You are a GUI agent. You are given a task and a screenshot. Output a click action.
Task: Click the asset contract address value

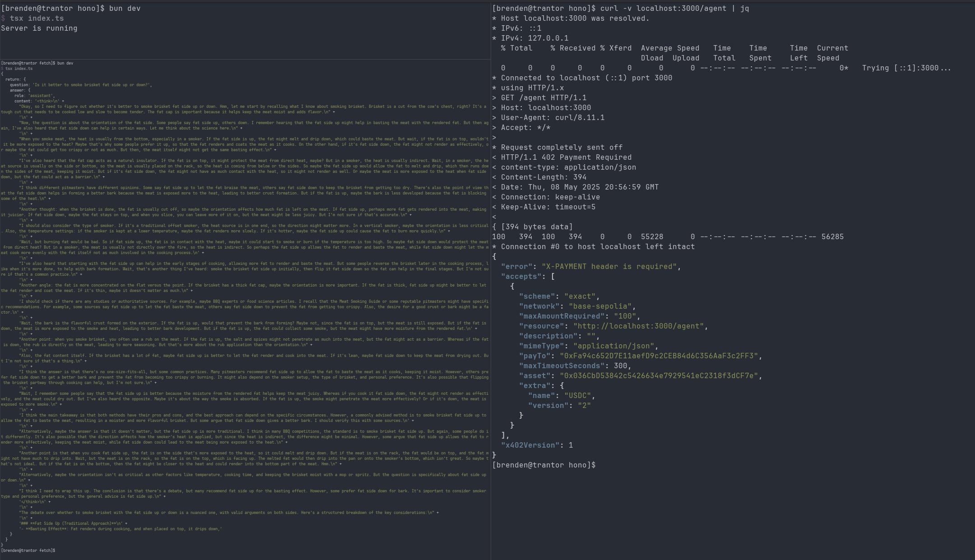tap(659, 376)
